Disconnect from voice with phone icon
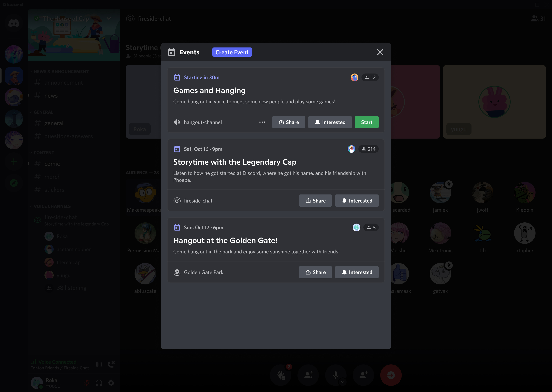The height and width of the screenshot is (392, 552). (111, 364)
